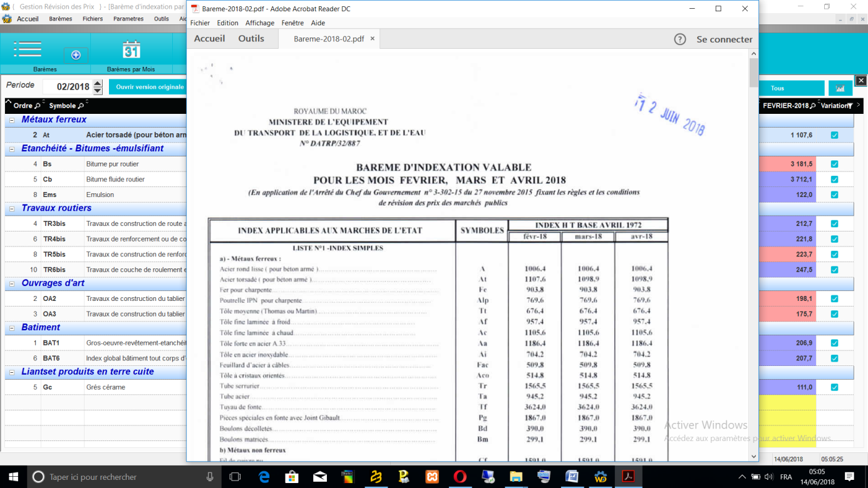This screenshot has width=868, height=488.
Task: Collapse the Ouvrages d'art group
Action: (12, 284)
